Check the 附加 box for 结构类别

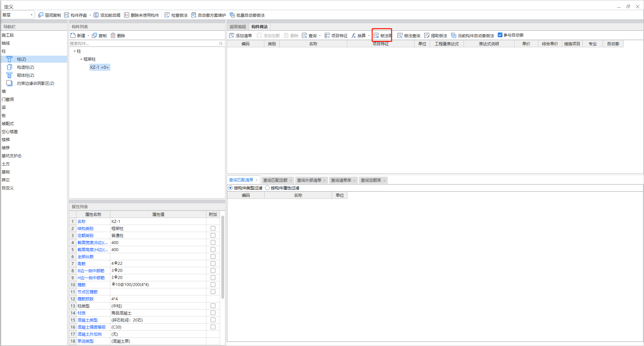pyautogui.click(x=213, y=228)
